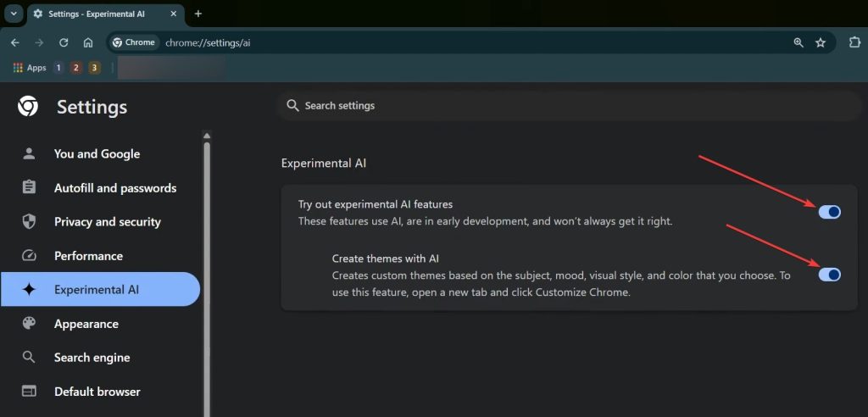The width and height of the screenshot is (868, 417).
Task: Click the Chrome site info chip
Action: pyautogui.click(x=134, y=42)
